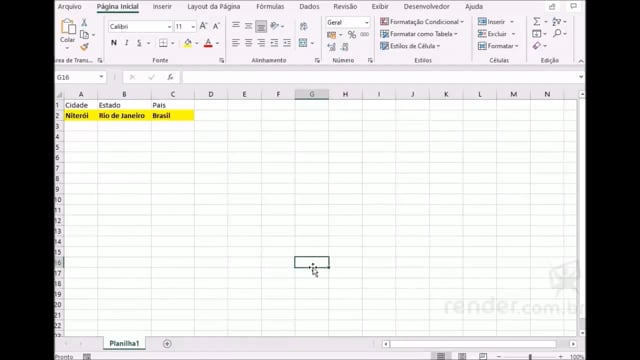Open the Calibri font name dropdown
This screenshot has width=640, height=360.
coord(169,27)
